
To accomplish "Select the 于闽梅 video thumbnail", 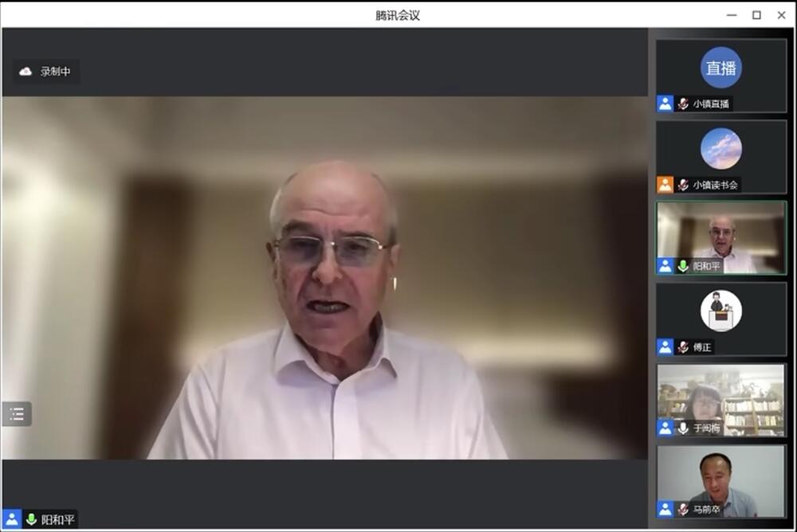I will (x=720, y=400).
